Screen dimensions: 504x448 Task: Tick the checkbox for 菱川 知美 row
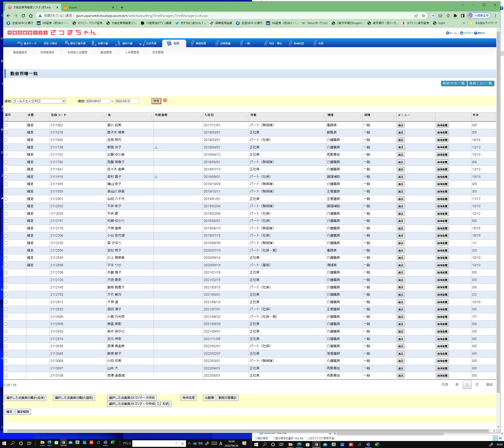point(6,125)
